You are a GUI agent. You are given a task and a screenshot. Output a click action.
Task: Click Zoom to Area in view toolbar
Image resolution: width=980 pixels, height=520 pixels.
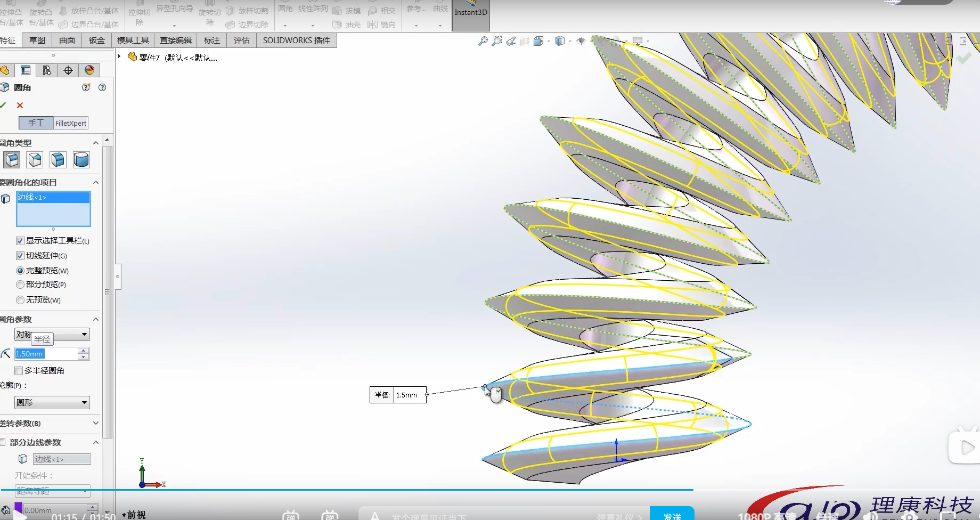497,41
